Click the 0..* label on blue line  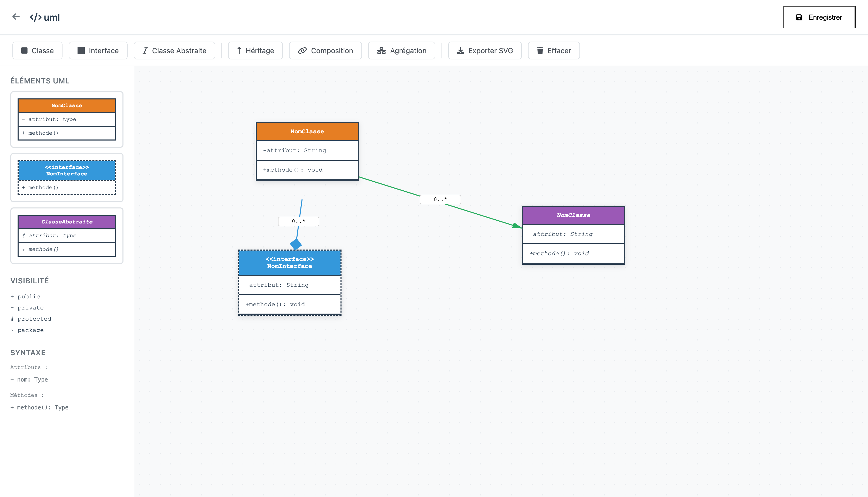tap(298, 221)
